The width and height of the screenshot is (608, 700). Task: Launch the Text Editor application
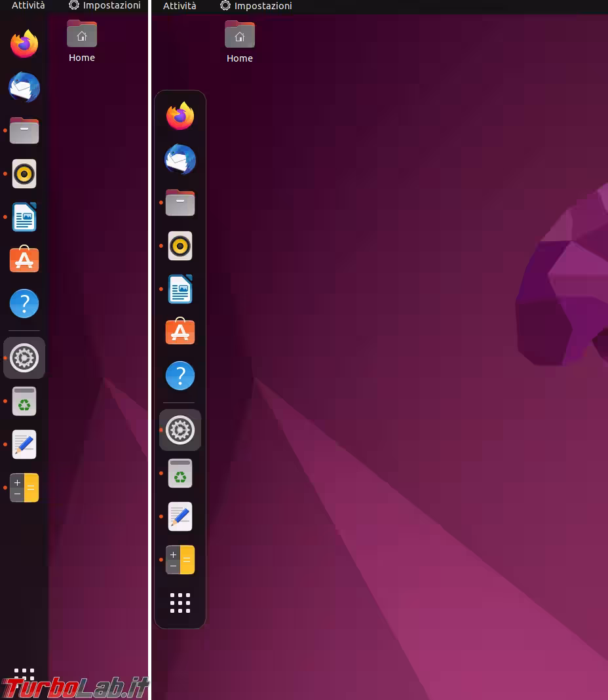pos(180,516)
